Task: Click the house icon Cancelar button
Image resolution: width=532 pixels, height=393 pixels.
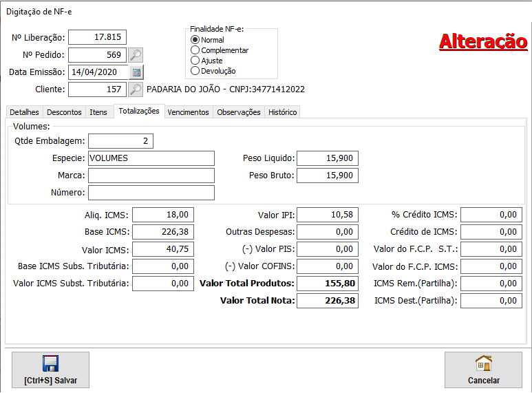Action: click(x=483, y=370)
